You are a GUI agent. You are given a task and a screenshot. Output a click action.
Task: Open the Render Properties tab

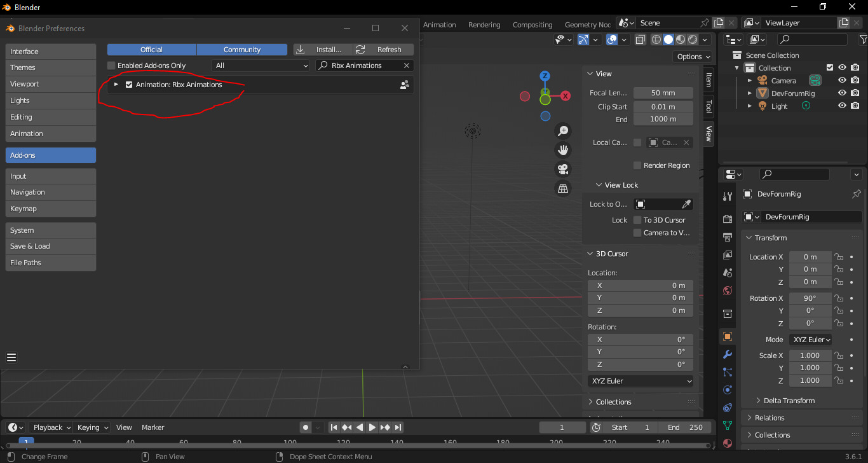(728, 219)
